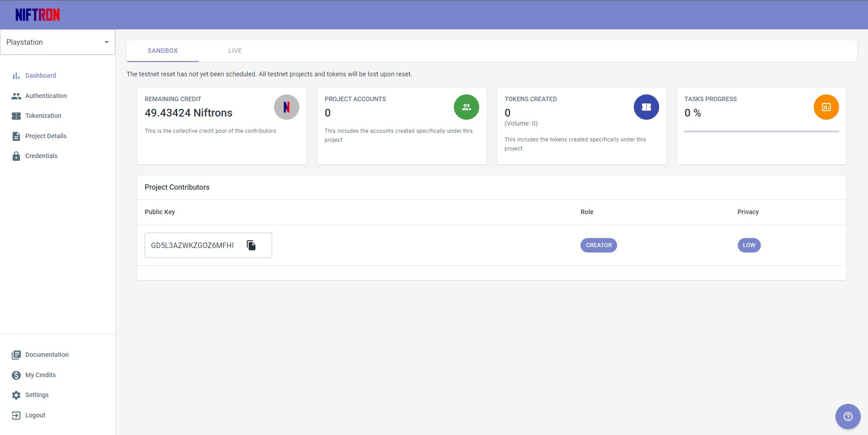868x435 pixels.
Task: Go to Authentication page
Action: (x=46, y=96)
